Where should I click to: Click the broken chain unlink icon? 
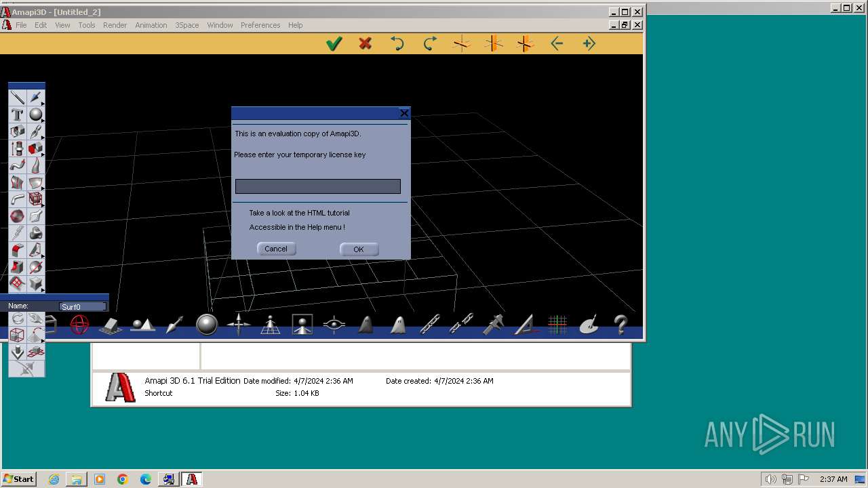[462, 325]
